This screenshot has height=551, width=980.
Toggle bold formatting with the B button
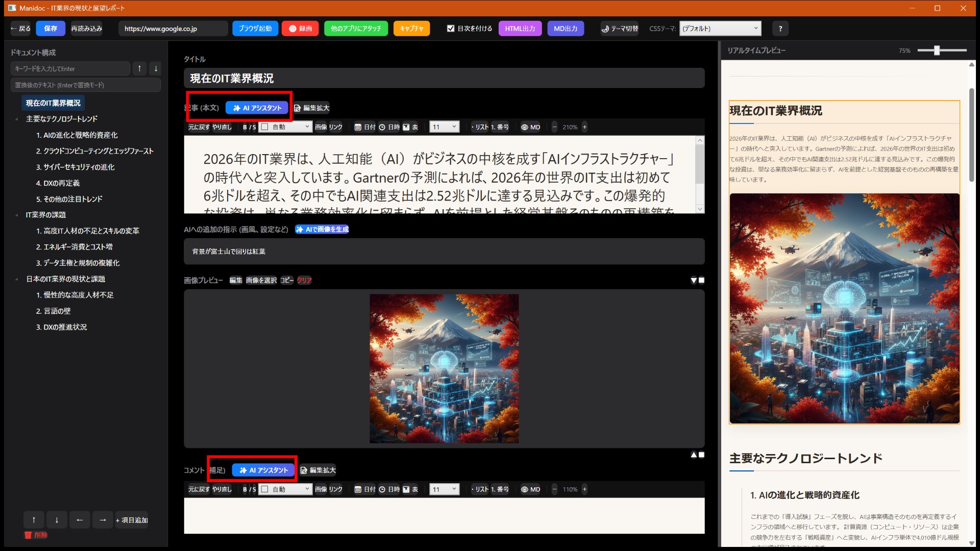pyautogui.click(x=246, y=127)
